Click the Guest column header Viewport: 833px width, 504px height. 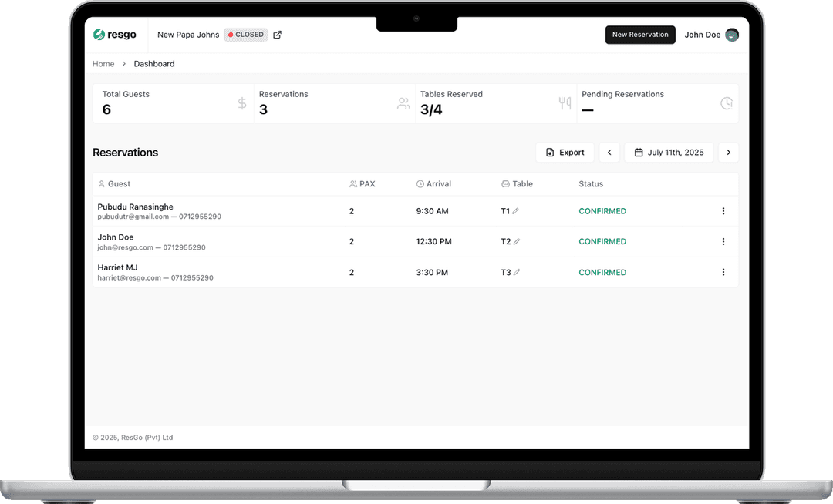pyautogui.click(x=114, y=184)
